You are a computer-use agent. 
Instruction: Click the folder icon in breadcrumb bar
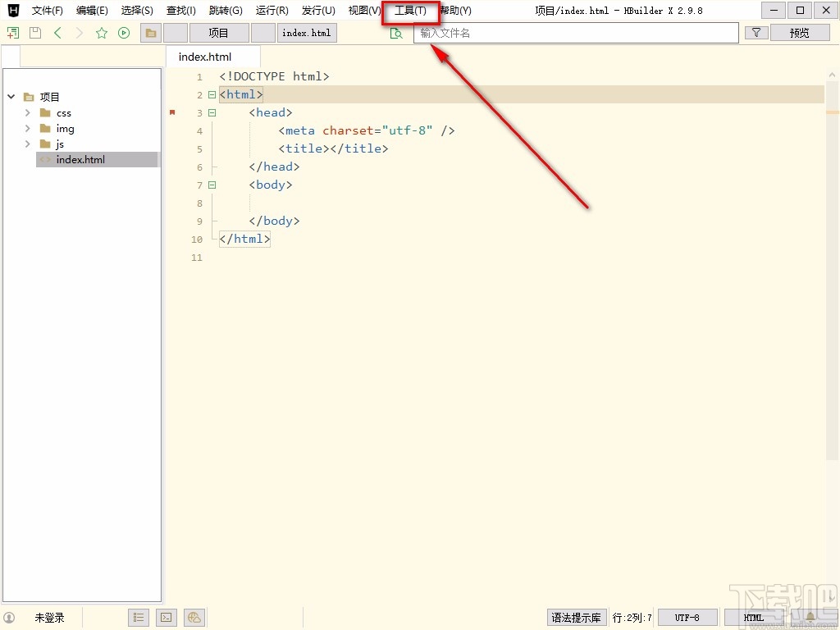click(151, 33)
